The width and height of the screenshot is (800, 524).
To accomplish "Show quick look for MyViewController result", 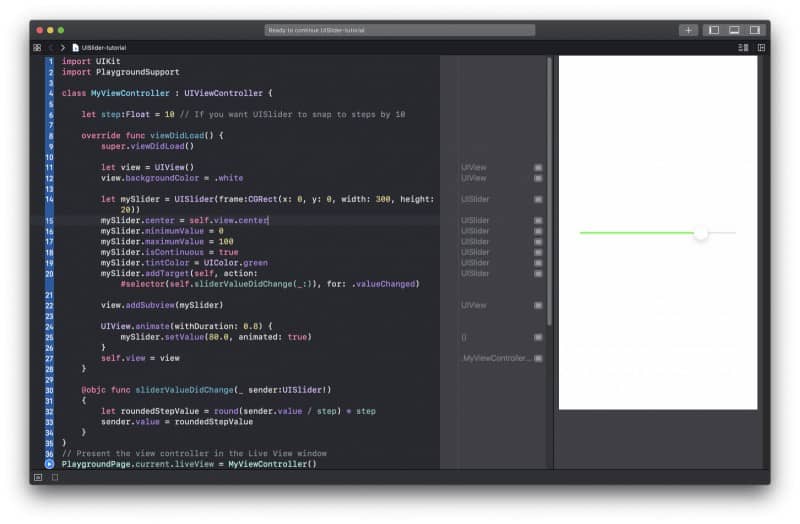I will [538, 358].
